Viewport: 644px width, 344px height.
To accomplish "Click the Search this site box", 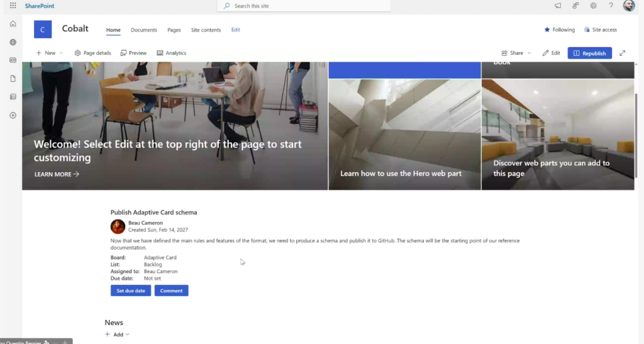I will pos(304,6).
